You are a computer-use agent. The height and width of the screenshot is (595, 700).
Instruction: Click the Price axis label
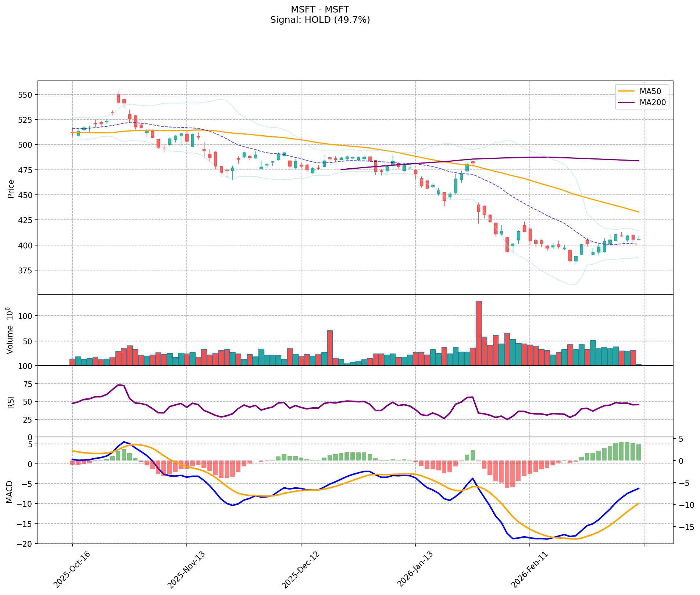pos(11,189)
